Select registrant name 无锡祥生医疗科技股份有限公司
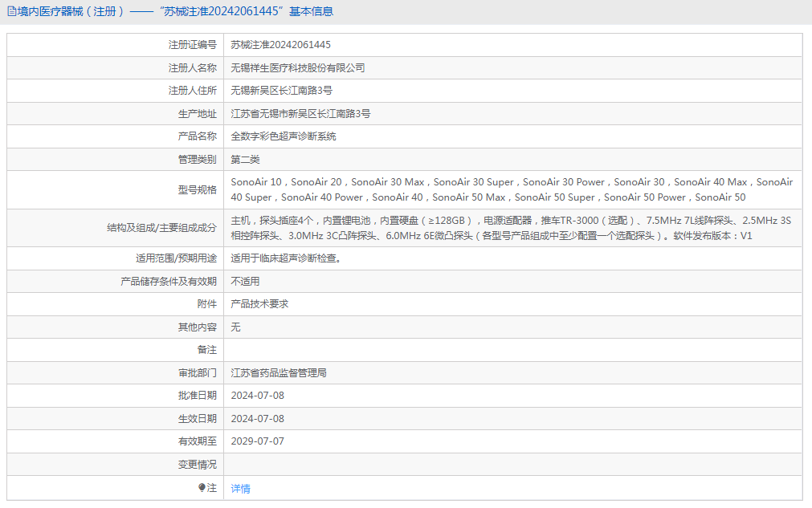The image size is (812, 508). (298, 67)
